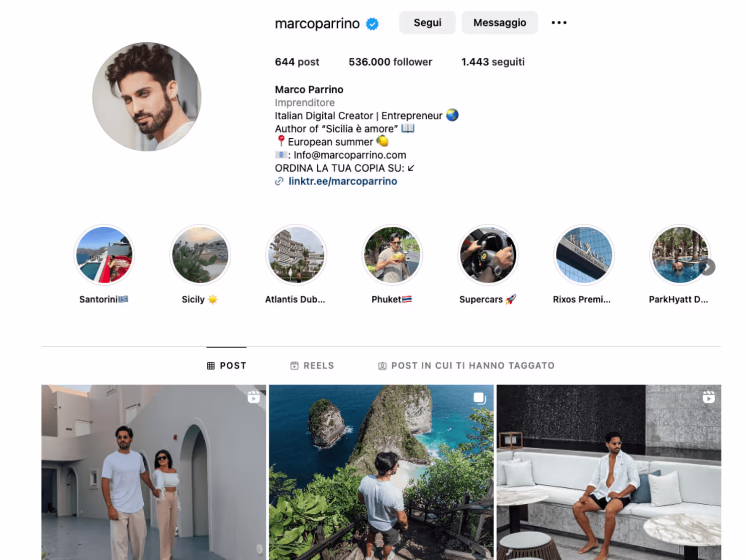Open the Sicily story highlight
746x560 pixels.
pos(200,255)
